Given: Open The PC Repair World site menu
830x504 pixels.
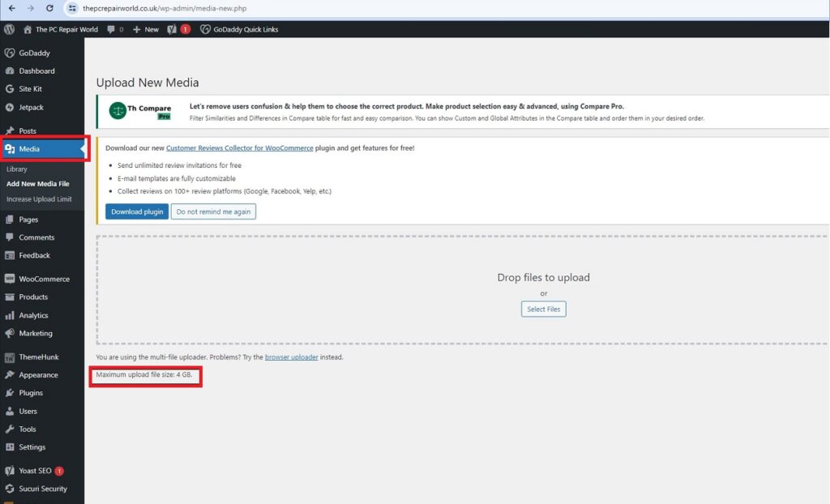Looking at the screenshot, I should (60, 29).
